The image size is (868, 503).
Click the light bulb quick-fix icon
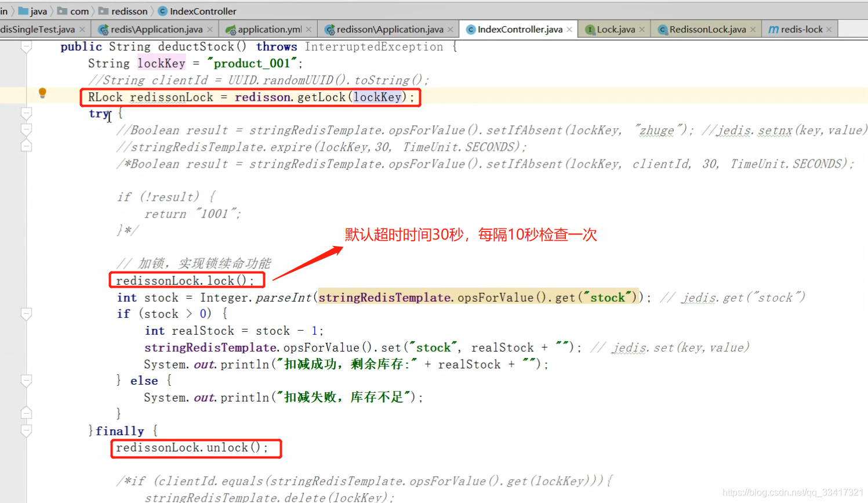click(42, 93)
